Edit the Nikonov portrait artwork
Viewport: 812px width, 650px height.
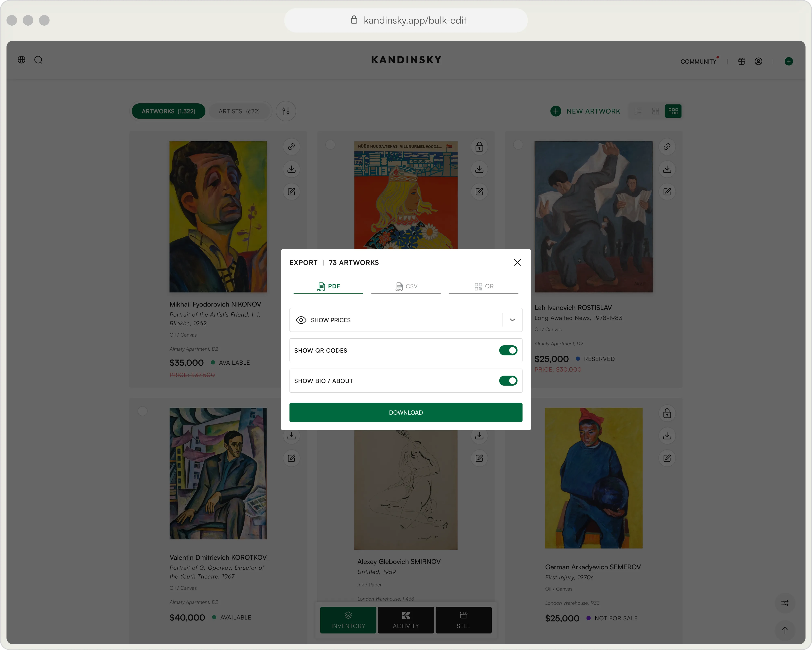point(291,192)
